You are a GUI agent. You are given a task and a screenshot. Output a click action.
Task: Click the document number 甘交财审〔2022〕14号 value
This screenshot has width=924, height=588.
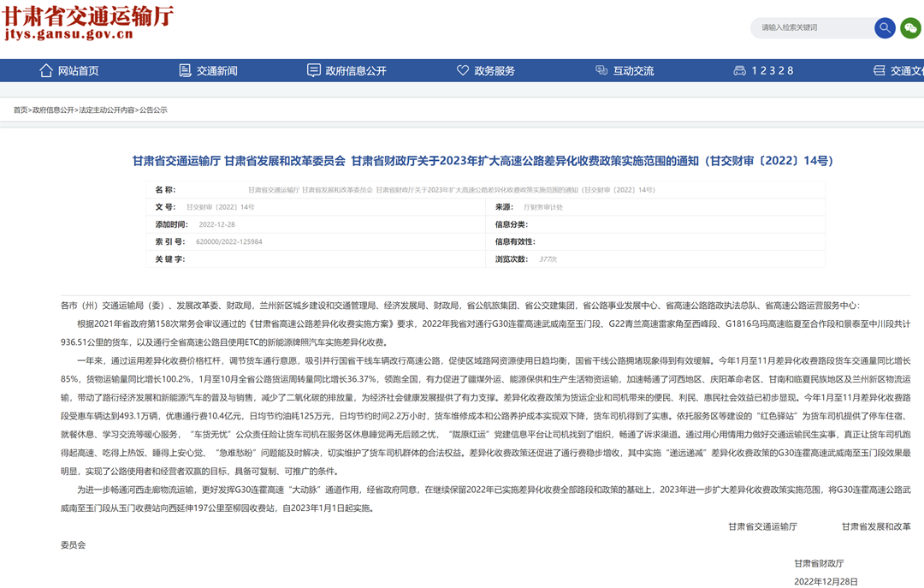click(x=221, y=207)
